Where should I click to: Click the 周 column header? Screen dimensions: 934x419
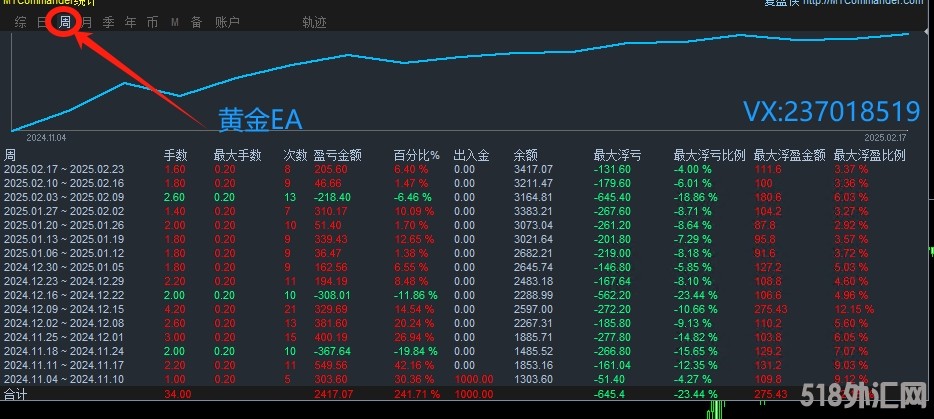click(x=10, y=156)
